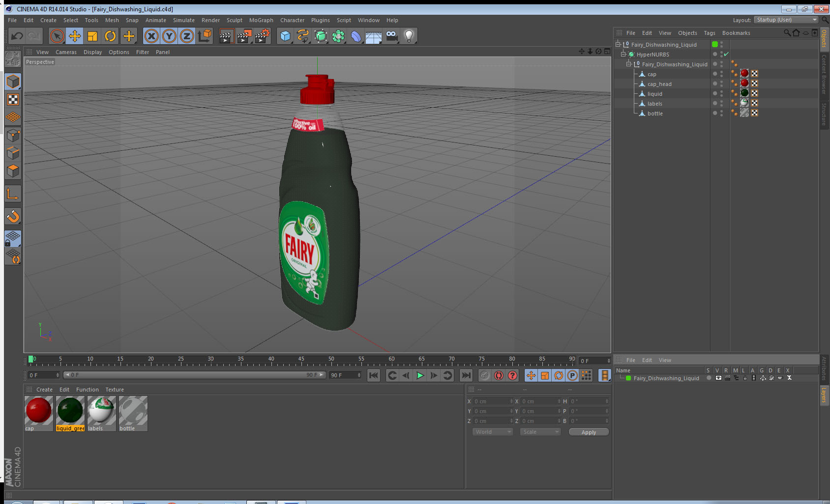Toggle the HyperNURBS enable checkmark
This screenshot has width=830, height=504.
pyautogui.click(x=726, y=54)
